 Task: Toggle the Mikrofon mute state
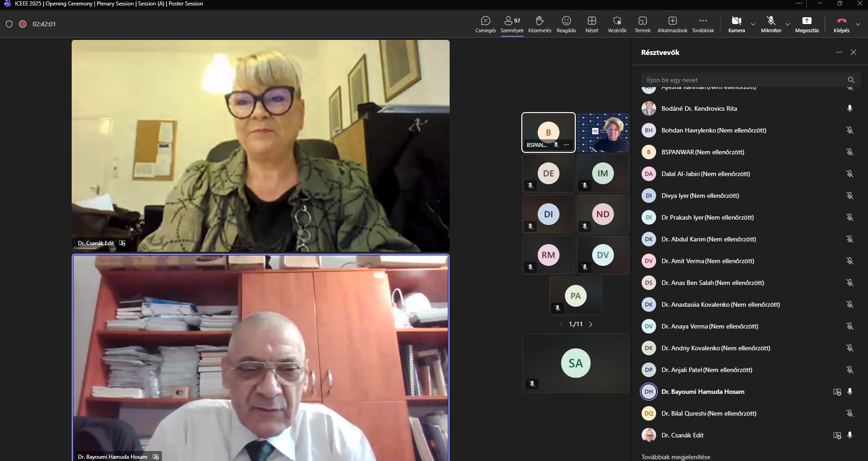click(771, 24)
